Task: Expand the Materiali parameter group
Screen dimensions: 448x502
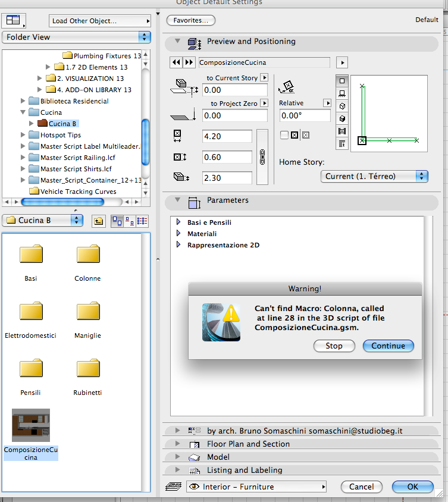Action: [x=178, y=233]
